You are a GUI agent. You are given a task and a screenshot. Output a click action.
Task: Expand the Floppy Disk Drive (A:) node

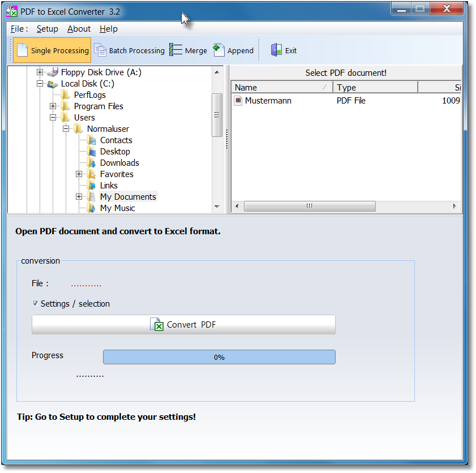point(40,72)
